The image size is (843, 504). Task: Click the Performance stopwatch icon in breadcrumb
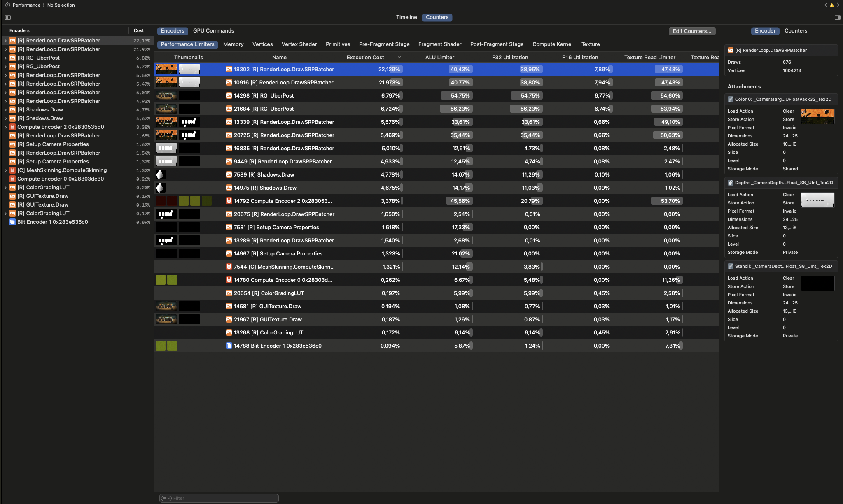click(x=7, y=5)
